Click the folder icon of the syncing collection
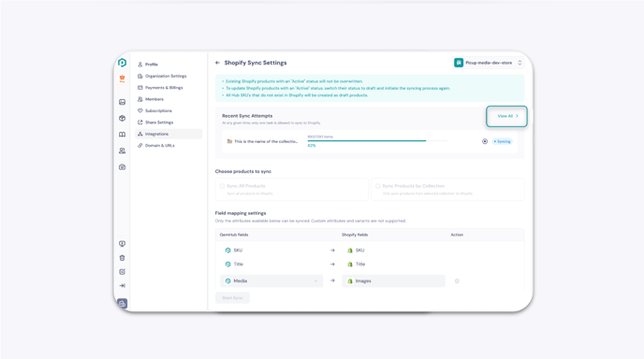The width and height of the screenshot is (644, 359). [229, 141]
